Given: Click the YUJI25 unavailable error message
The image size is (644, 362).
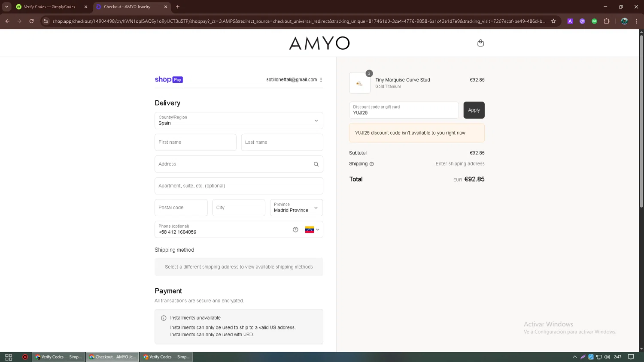Looking at the screenshot, I should (x=417, y=133).
